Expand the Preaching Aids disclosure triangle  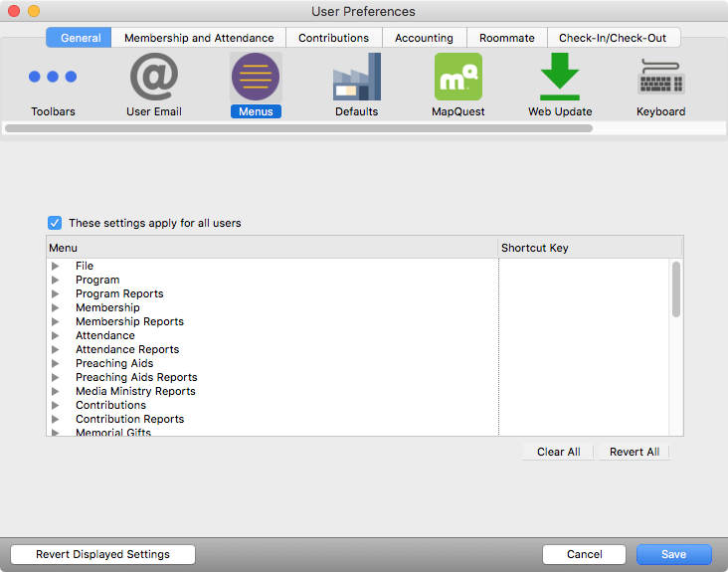pyautogui.click(x=56, y=364)
